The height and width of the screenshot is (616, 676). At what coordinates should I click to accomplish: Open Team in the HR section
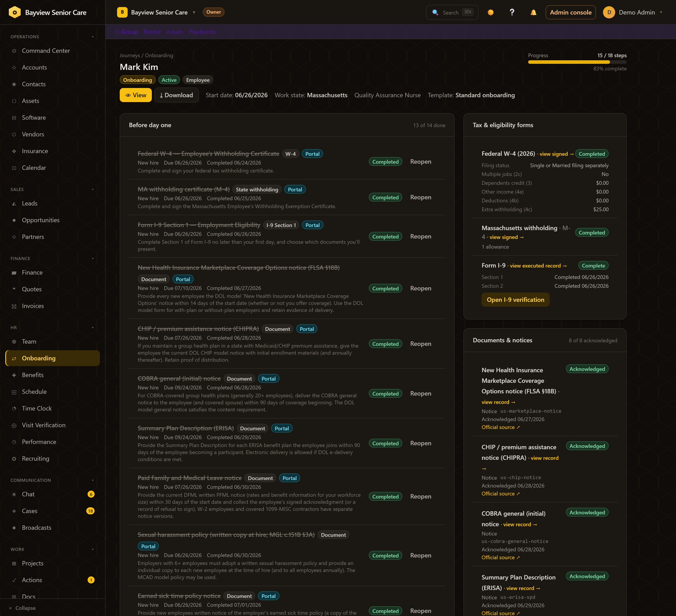(52, 341)
